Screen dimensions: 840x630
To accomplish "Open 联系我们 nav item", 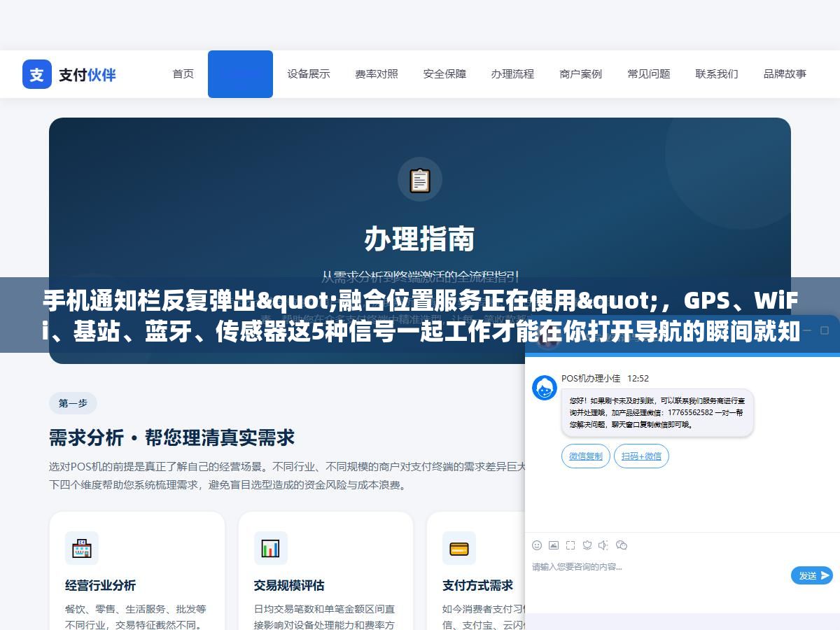I will [717, 74].
